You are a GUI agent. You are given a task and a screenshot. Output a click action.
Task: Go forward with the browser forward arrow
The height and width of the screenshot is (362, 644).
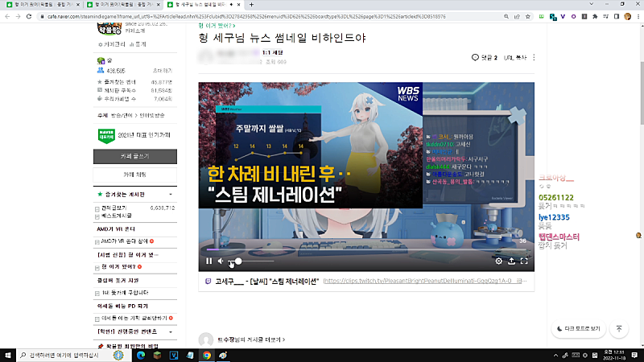(x=18, y=16)
